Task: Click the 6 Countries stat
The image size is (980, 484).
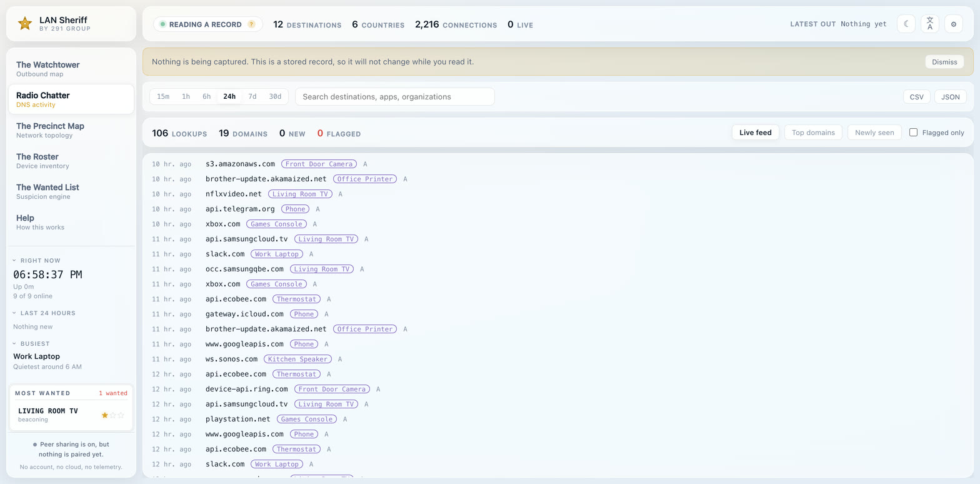Action: tap(378, 24)
